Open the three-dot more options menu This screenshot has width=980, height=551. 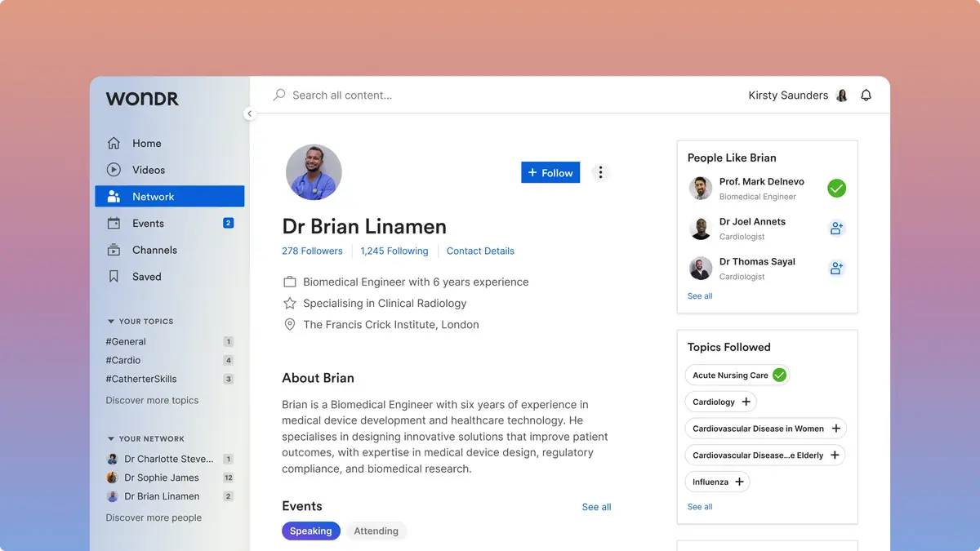pyautogui.click(x=600, y=172)
